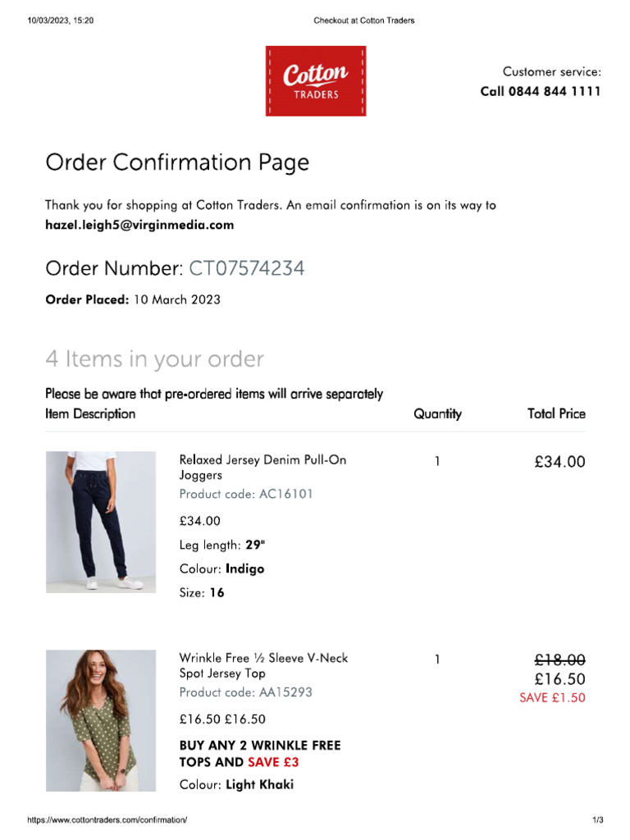Click the struck-through £18.00 original price
The height and width of the screenshot is (840, 630).
click(x=559, y=660)
